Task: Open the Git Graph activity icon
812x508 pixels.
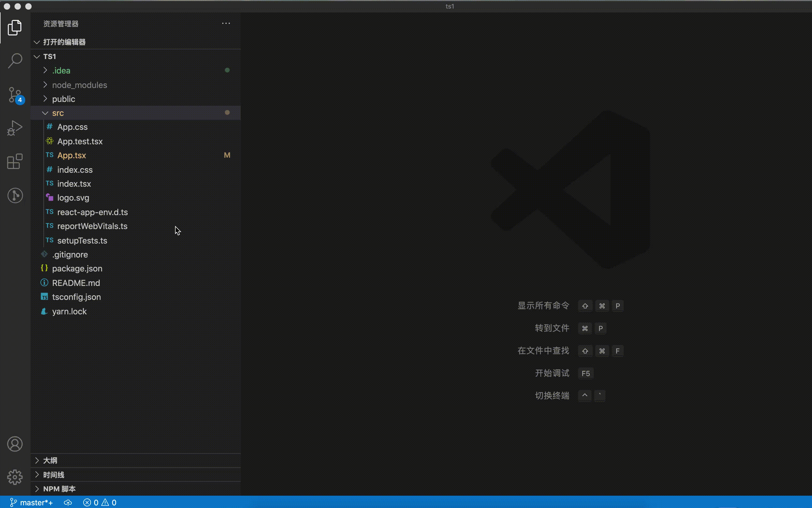Action: [15, 195]
